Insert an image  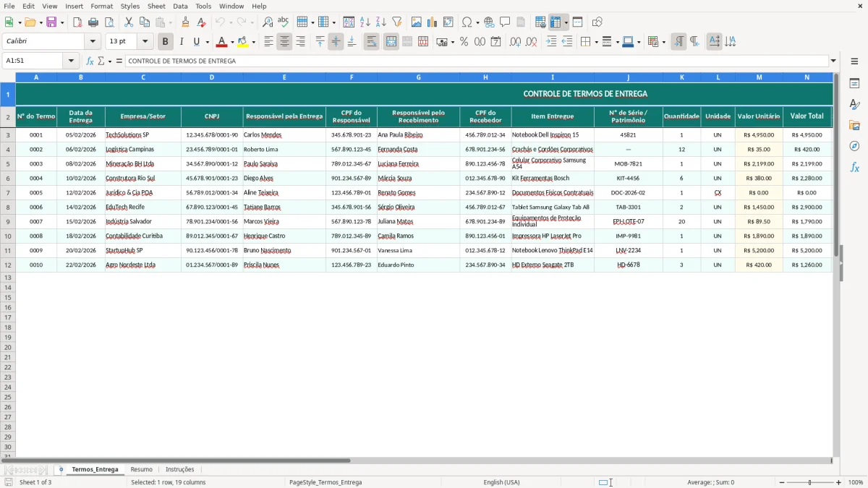click(417, 22)
